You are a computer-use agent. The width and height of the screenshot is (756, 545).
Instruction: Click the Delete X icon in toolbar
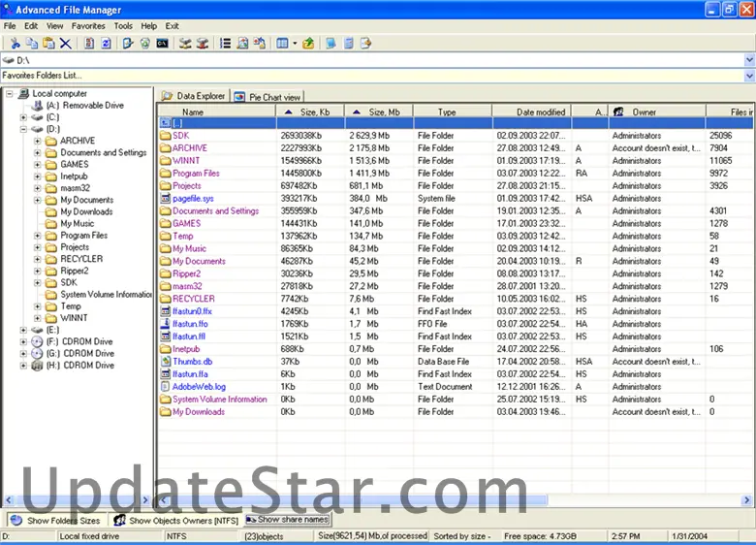click(65, 43)
